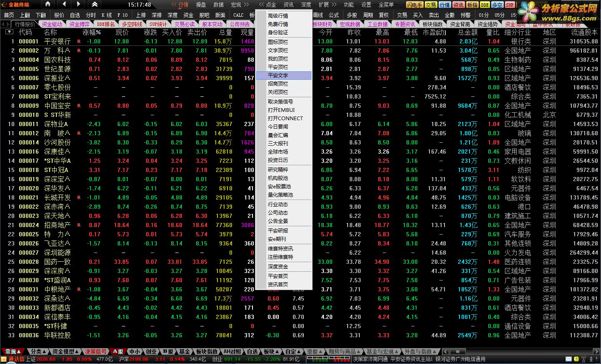
Task: Click the 通达信 logo icon in status bar
Action: 4,359
